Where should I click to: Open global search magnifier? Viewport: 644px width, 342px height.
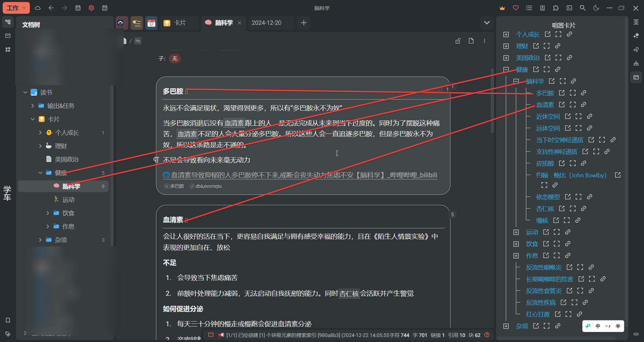click(x=583, y=8)
